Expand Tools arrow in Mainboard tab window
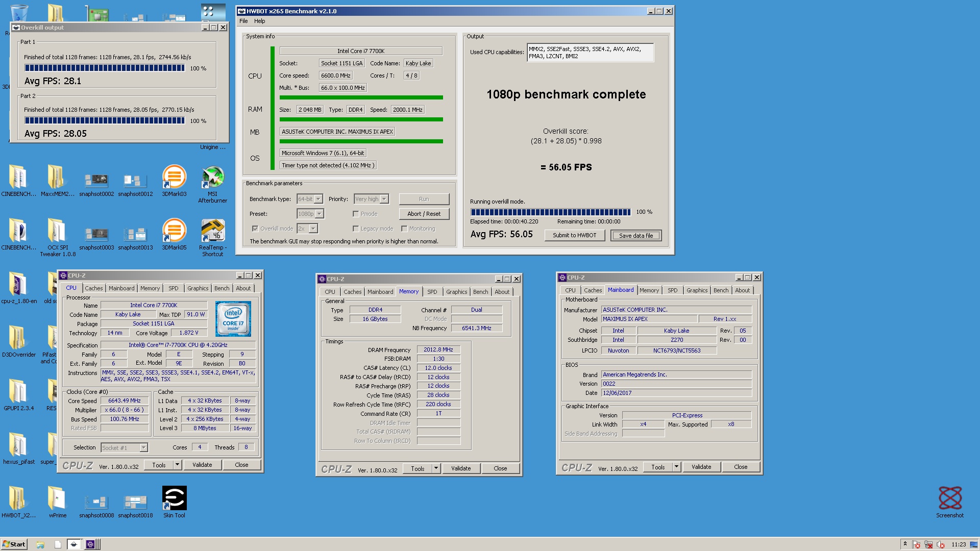The width and height of the screenshot is (980, 551). pos(676,467)
